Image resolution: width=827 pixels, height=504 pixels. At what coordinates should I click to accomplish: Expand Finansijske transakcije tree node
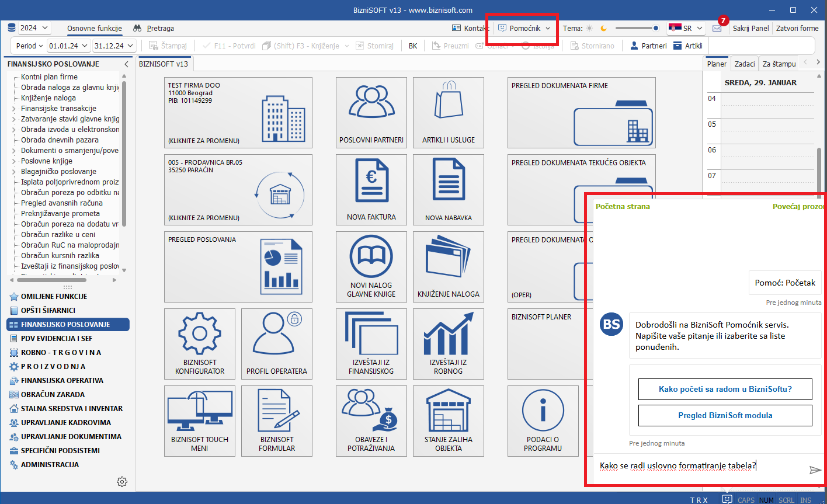(14, 109)
